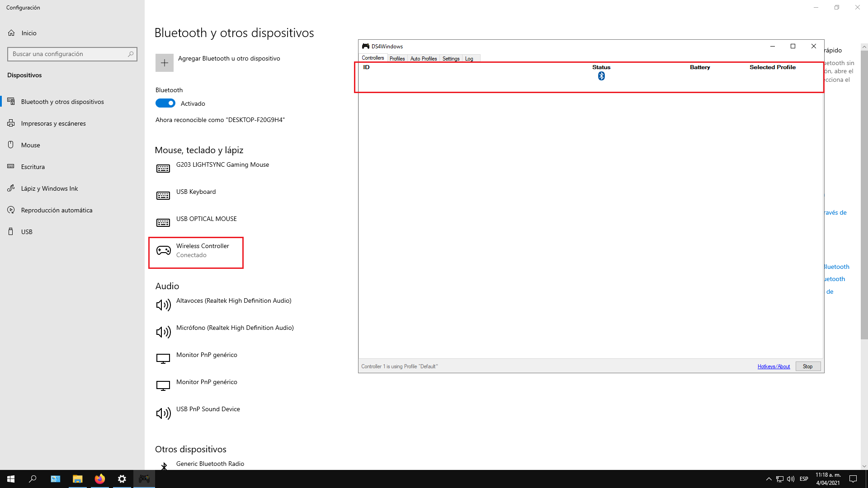Open File Explorer from the taskbar

click(78, 479)
